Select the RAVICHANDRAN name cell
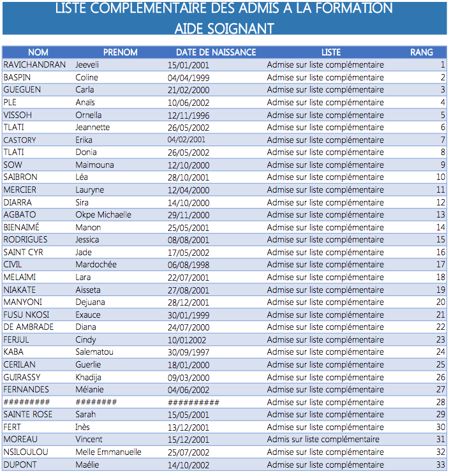Screen dimensions: 451x476 [34, 64]
